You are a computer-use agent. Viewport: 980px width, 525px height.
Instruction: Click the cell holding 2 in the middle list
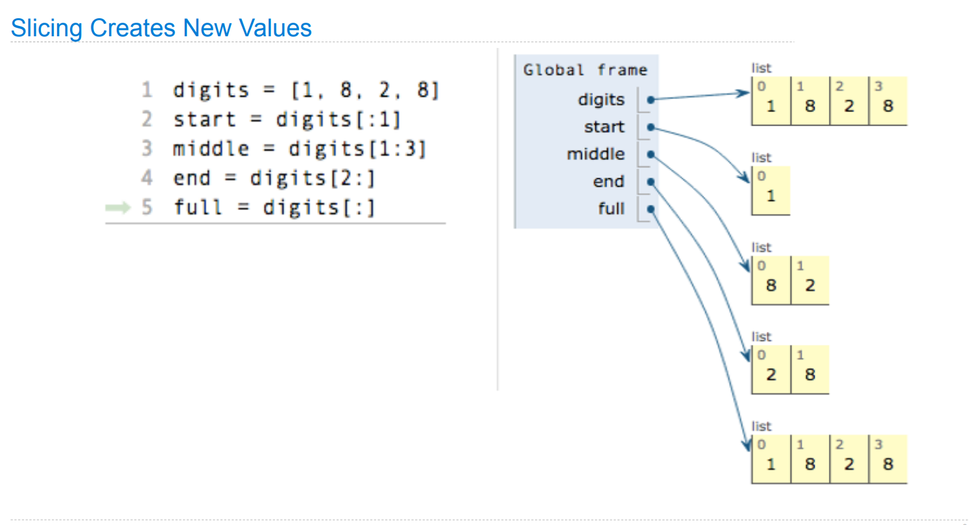tap(810, 280)
